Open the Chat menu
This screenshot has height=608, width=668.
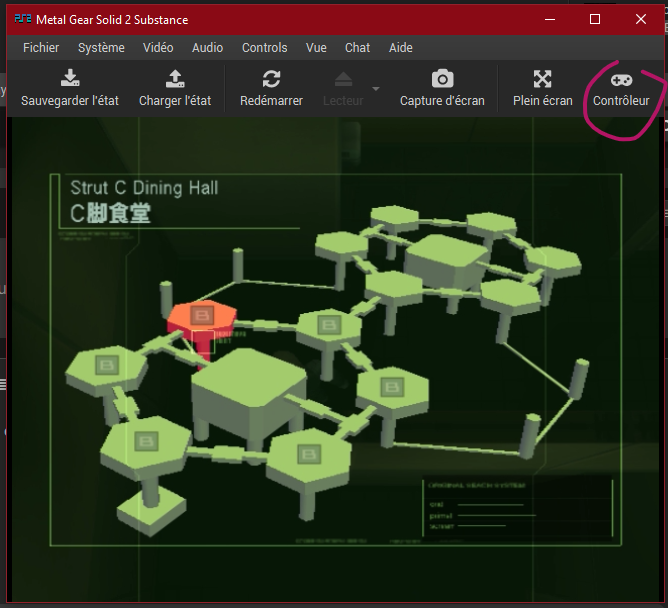point(357,48)
